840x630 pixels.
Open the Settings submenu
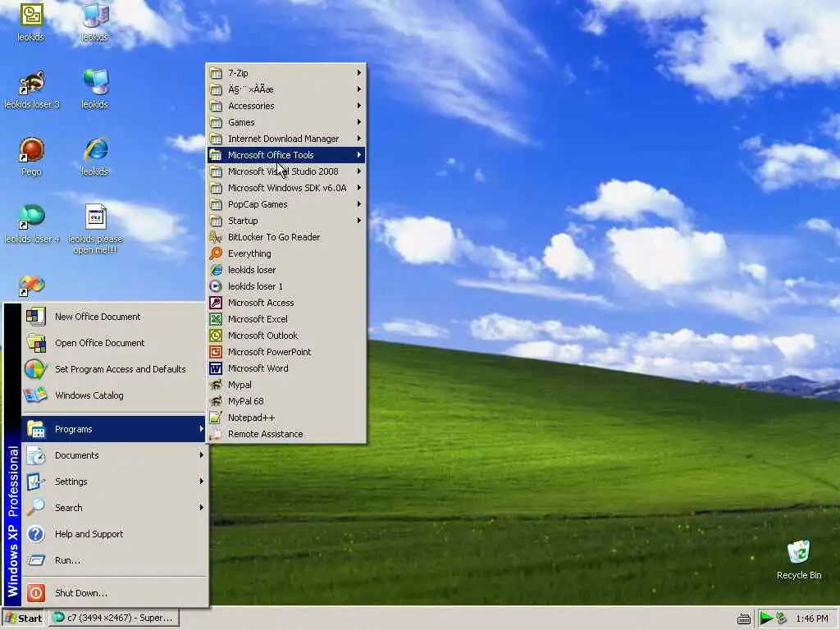point(113,482)
